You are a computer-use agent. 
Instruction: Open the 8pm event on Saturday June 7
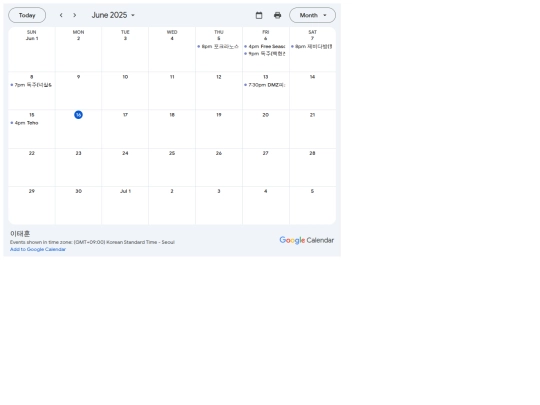pyautogui.click(x=312, y=46)
